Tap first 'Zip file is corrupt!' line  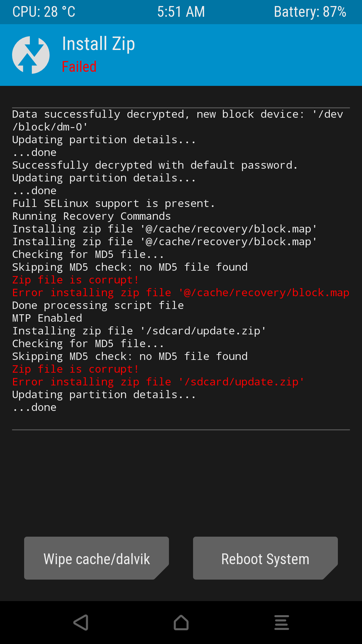coord(75,280)
